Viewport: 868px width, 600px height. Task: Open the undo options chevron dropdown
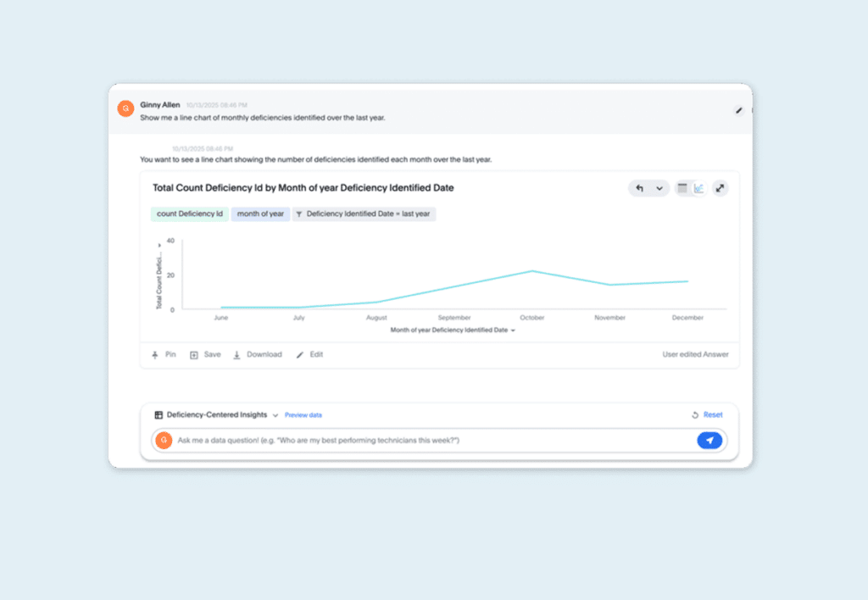click(x=659, y=188)
